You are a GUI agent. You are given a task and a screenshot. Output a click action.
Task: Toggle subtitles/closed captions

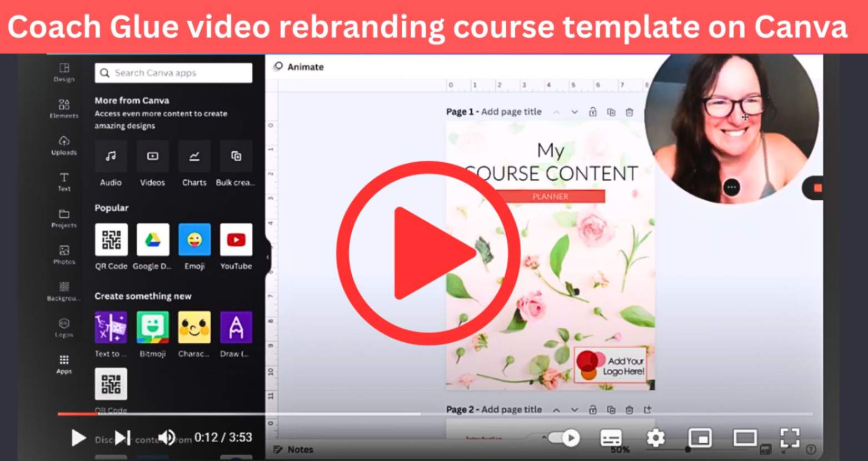point(611,438)
